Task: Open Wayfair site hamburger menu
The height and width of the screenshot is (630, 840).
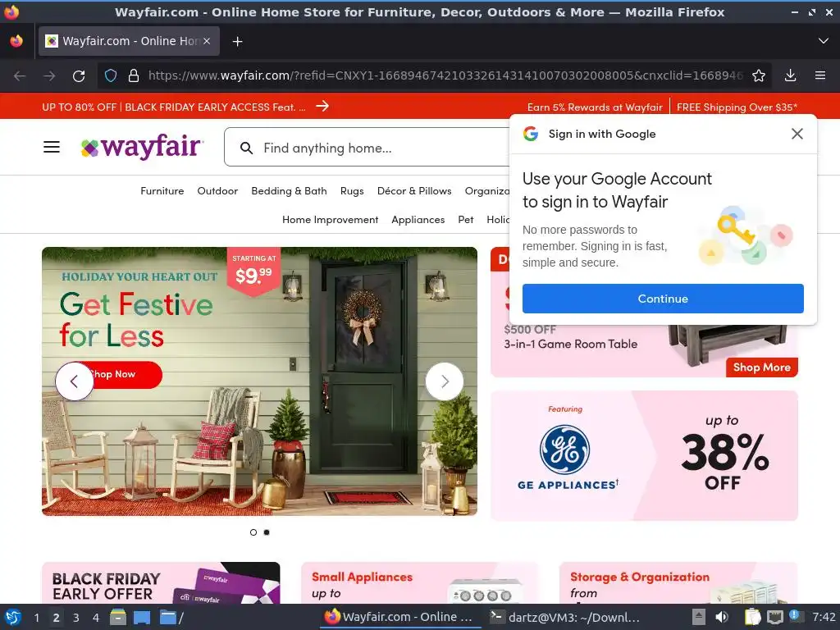Action: coord(52,147)
